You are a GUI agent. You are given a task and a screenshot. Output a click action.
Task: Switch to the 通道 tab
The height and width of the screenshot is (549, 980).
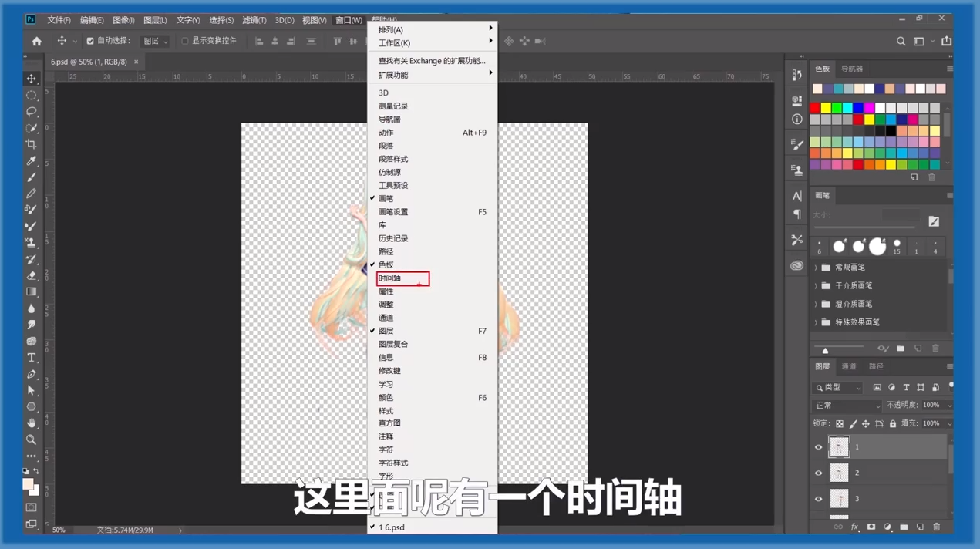849,367
